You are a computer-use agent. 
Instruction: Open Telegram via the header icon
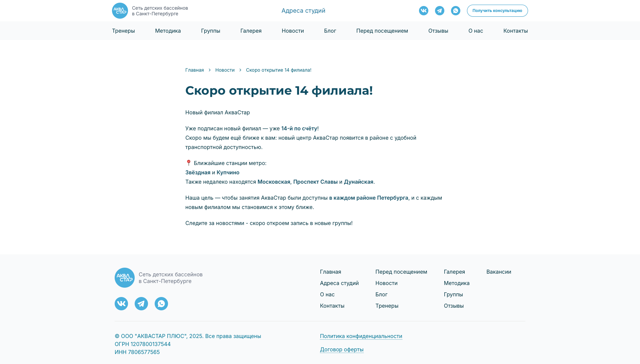[x=440, y=11]
